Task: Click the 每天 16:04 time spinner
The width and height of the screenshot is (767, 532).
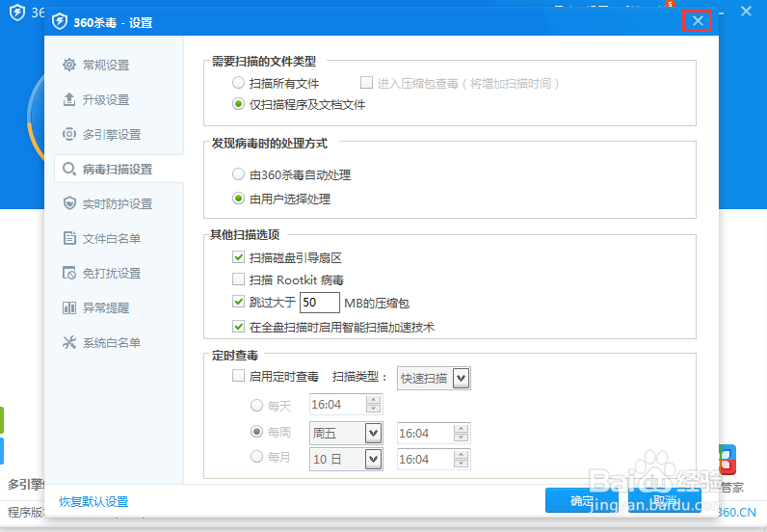Action: tap(373, 404)
